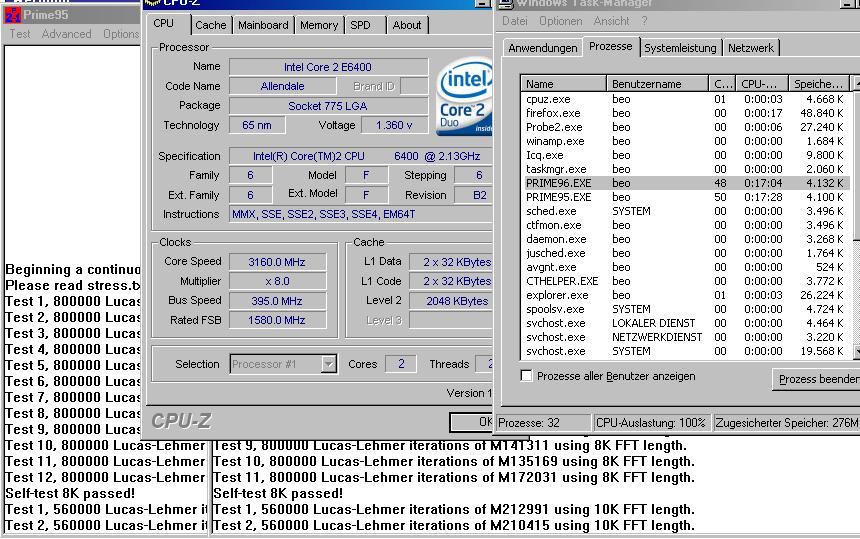
Task: Select the sched.exe process row
Action: click(685, 211)
